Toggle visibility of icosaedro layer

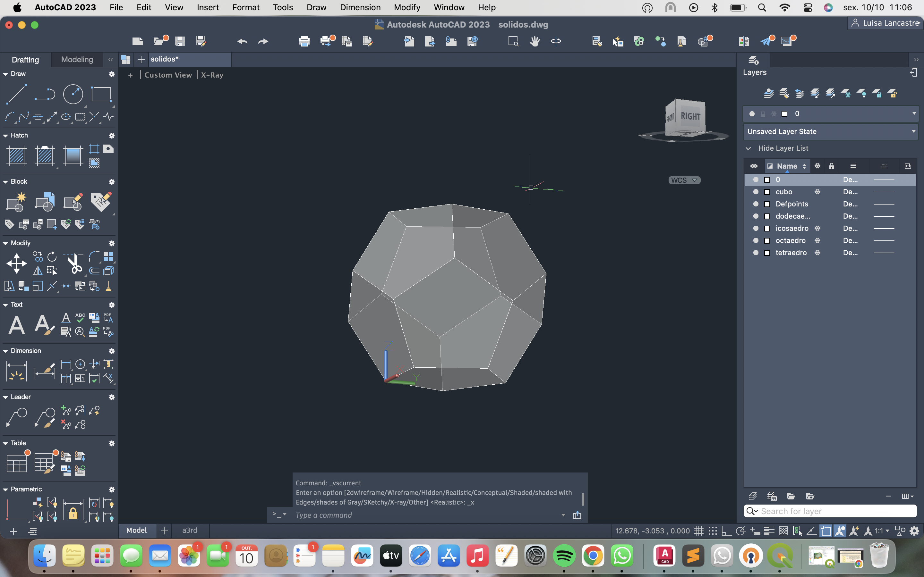point(755,228)
